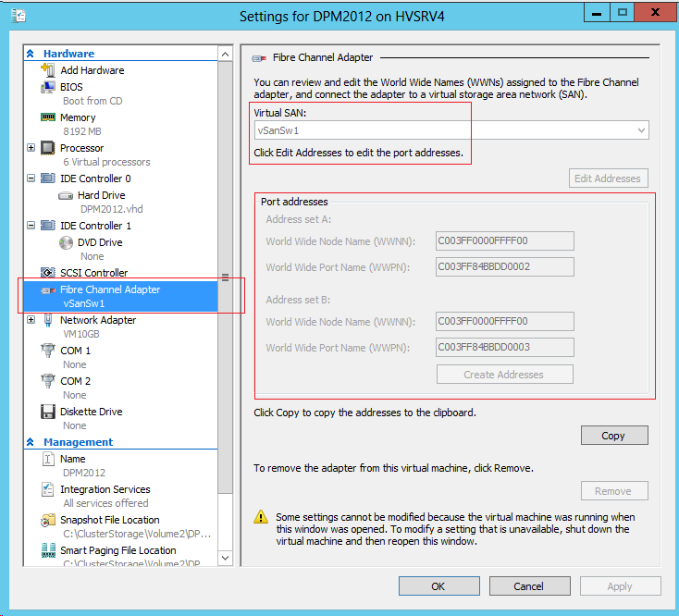
Task: Click Address set B WWNN field
Action: 504,321
